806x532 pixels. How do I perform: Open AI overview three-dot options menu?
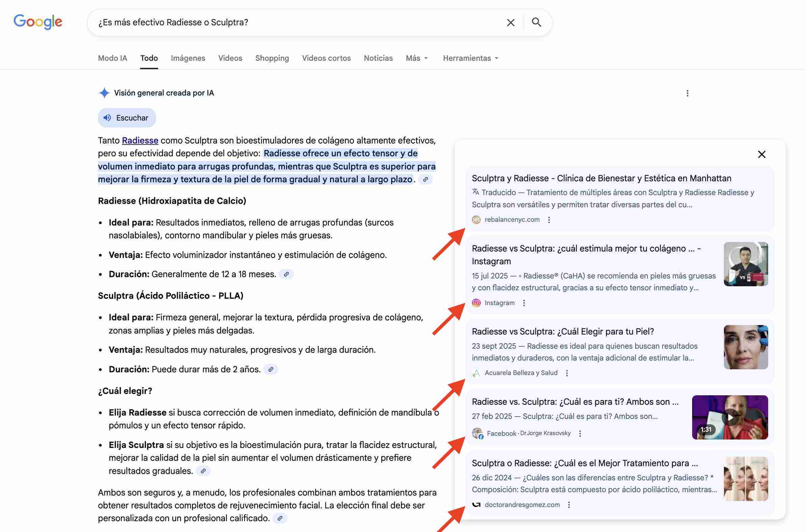pyautogui.click(x=687, y=93)
